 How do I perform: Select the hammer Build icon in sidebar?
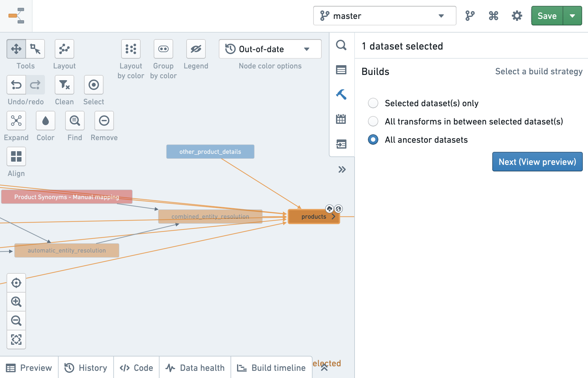point(341,94)
